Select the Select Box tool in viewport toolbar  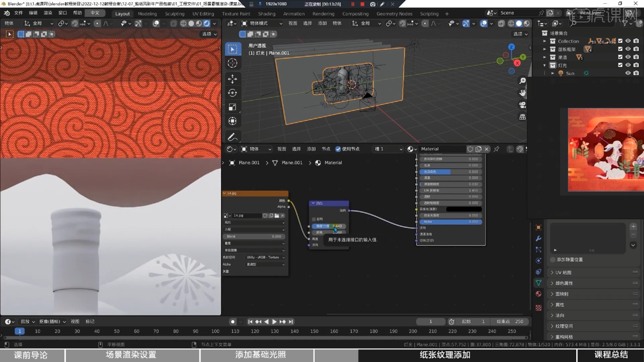coord(232,49)
